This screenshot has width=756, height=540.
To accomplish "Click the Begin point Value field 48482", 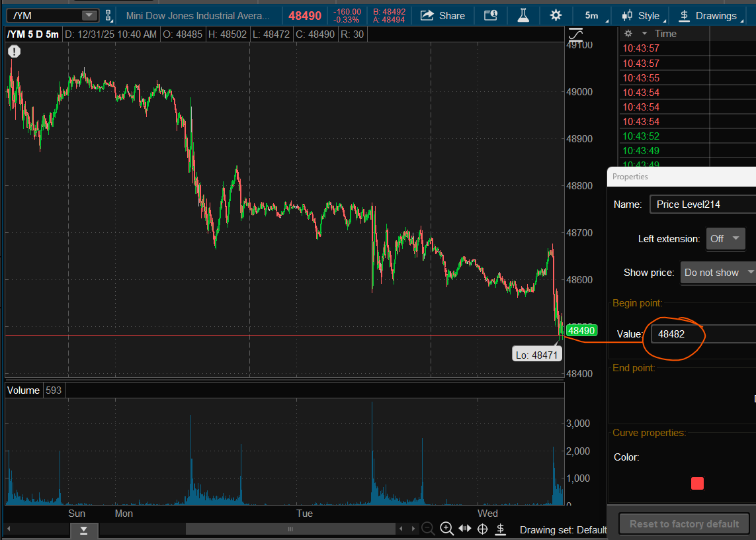I will pos(704,334).
